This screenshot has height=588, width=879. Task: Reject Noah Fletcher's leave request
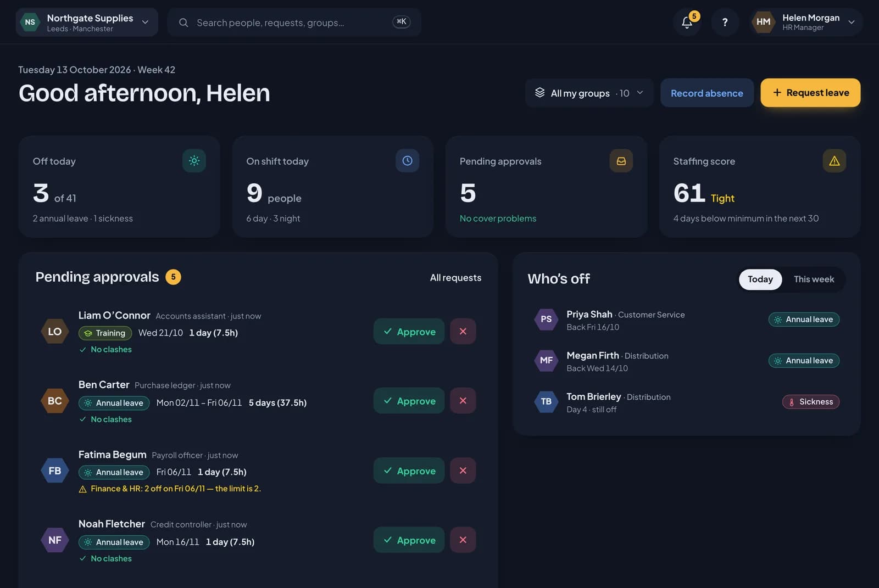[x=463, y=540]
